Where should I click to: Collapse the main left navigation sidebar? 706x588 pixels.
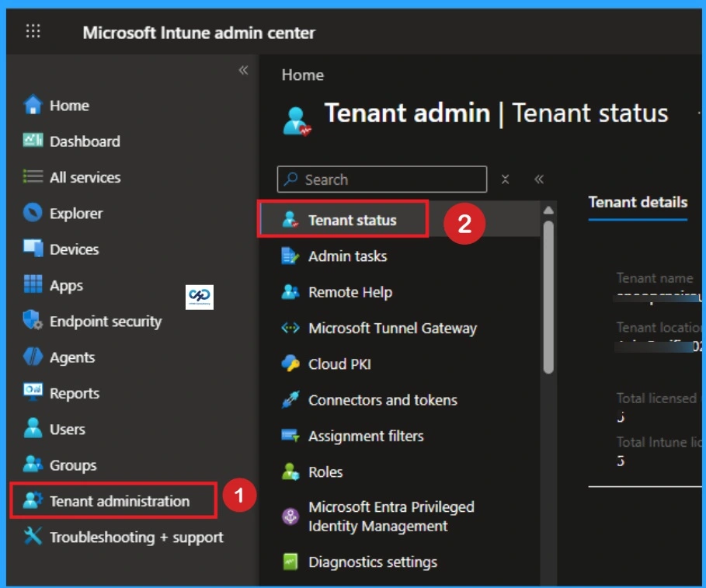pos(244,70)
